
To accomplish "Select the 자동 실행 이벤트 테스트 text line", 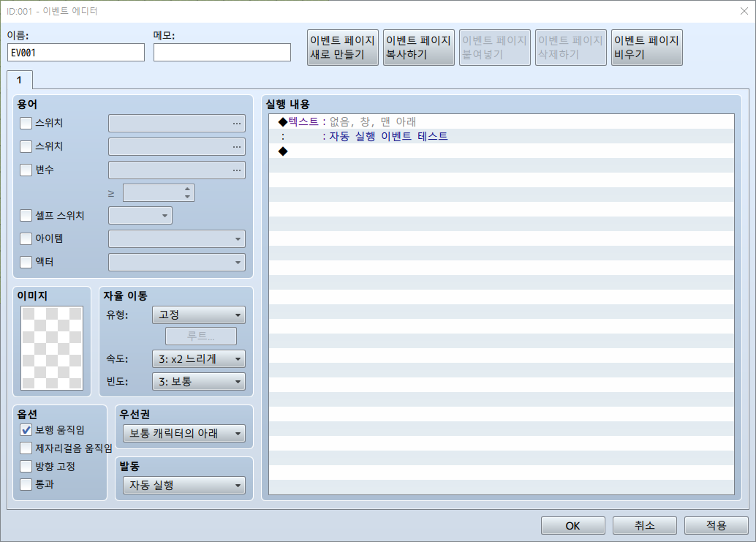I will tap(502, 137).
